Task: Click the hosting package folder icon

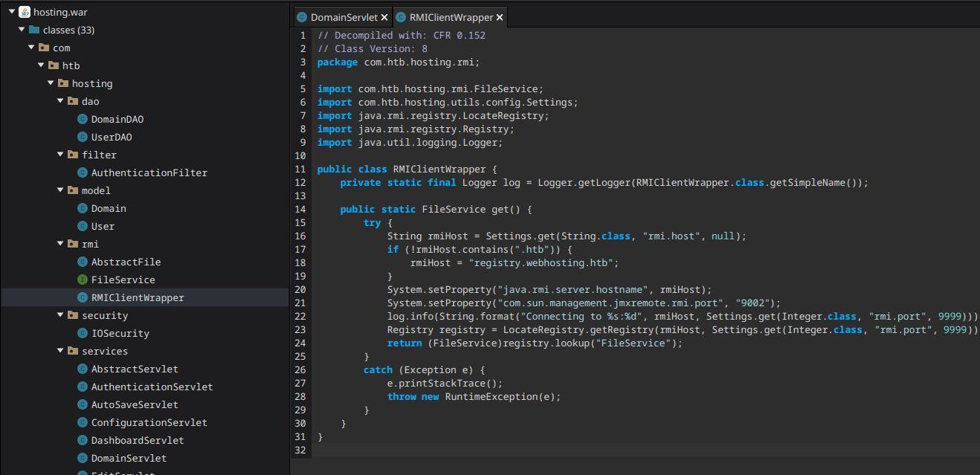Action: click(x=63, y=83)
